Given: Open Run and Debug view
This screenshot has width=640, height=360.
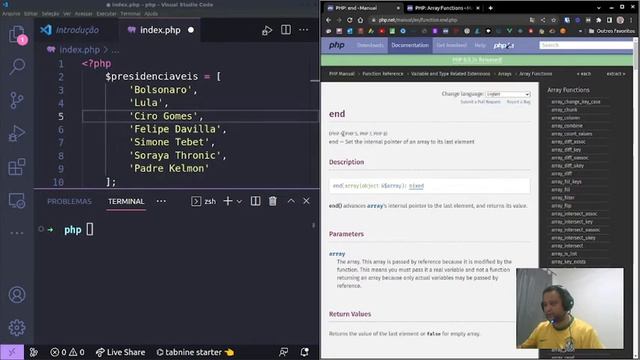Looking at the screenshot, I should click(x=17, y=133).
